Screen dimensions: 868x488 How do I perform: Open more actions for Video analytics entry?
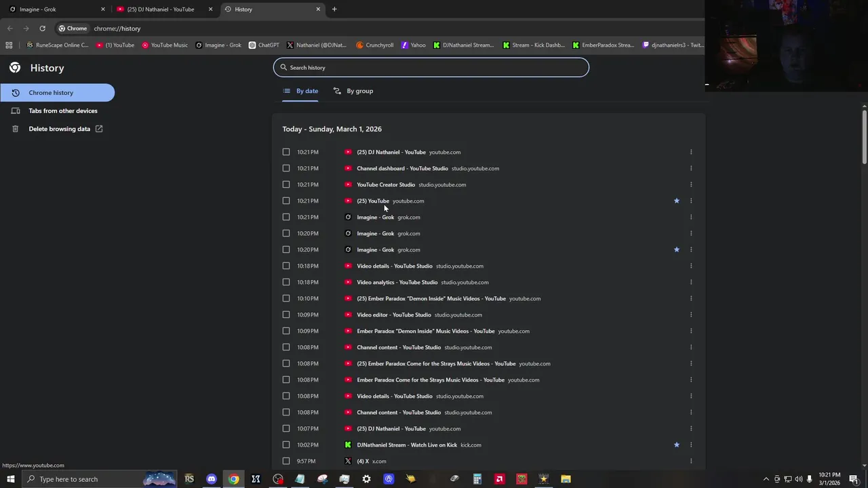coord(691,282)
